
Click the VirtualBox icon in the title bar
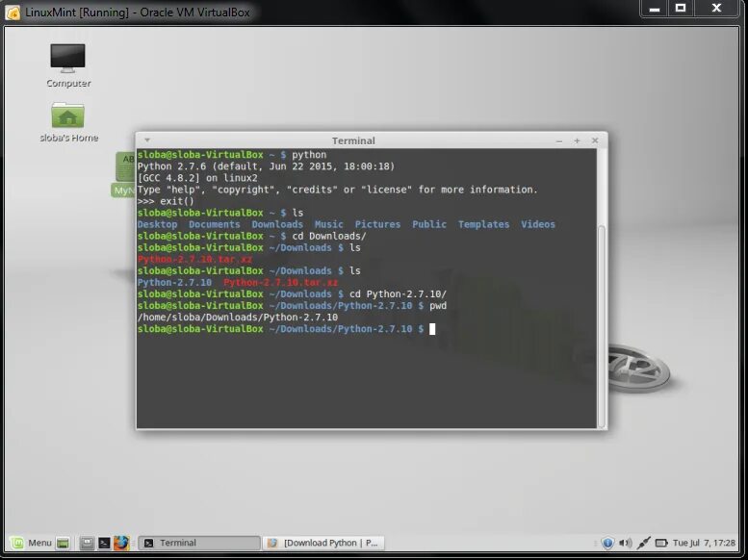[13, 13]
